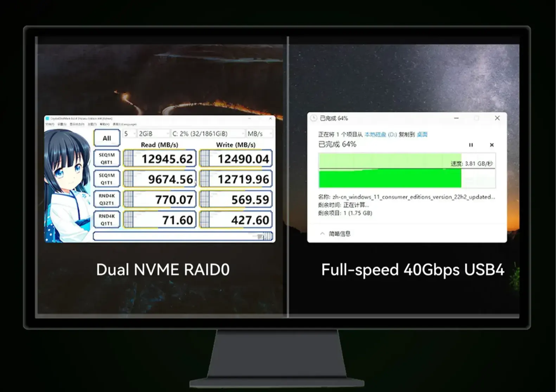Run all benchmarks with the All button

(107, 138)
